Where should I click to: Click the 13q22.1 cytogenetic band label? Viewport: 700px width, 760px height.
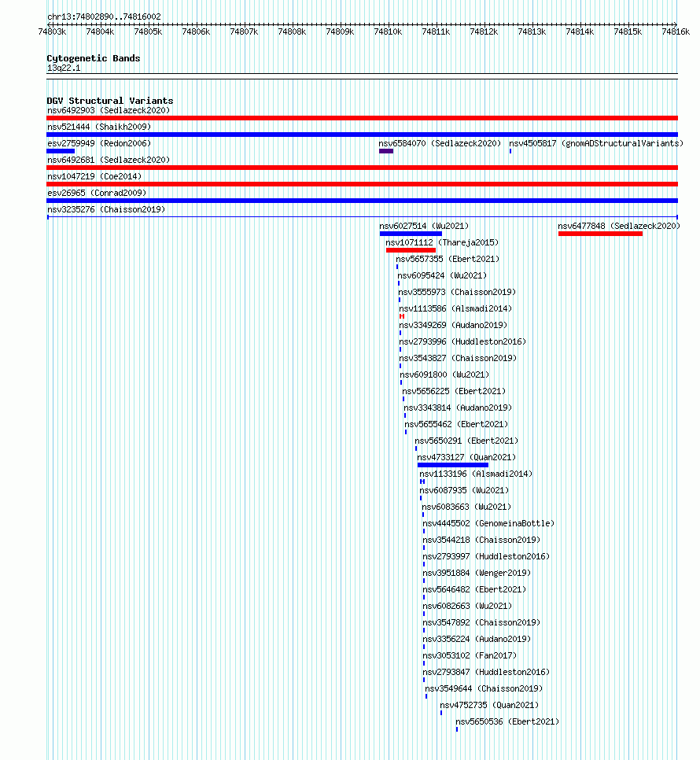click(x=64, y=68)
